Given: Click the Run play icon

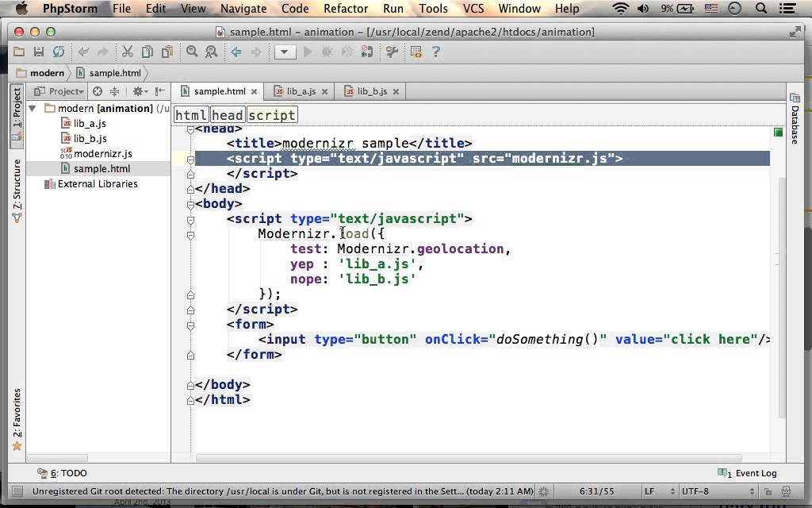Looking at the screenshot, I should pos(308,52).
